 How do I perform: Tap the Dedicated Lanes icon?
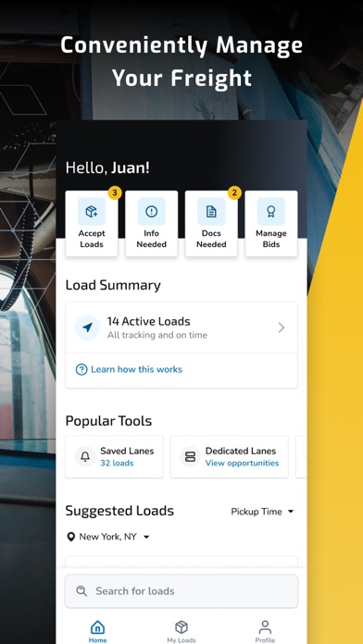pos(191,457)
